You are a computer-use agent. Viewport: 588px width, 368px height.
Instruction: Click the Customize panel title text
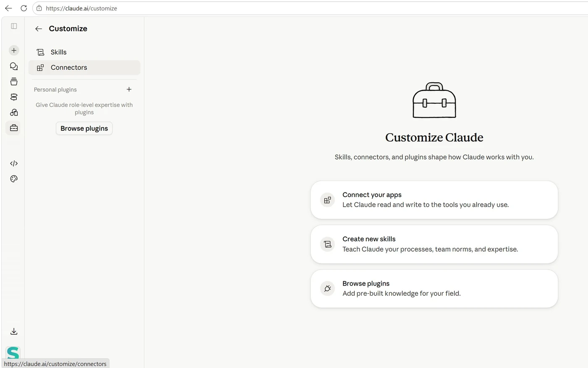(x=68, y=29)
